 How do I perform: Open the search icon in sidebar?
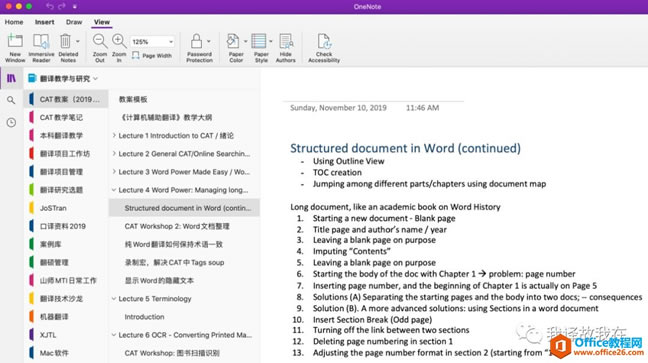tap(11, 100)
